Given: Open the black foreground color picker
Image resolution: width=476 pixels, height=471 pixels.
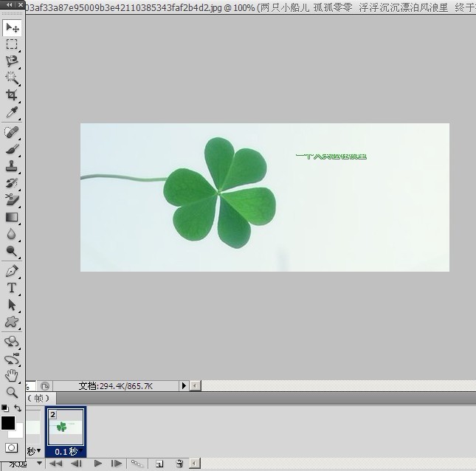Looking at the screenshot, I should click(8, 423).
